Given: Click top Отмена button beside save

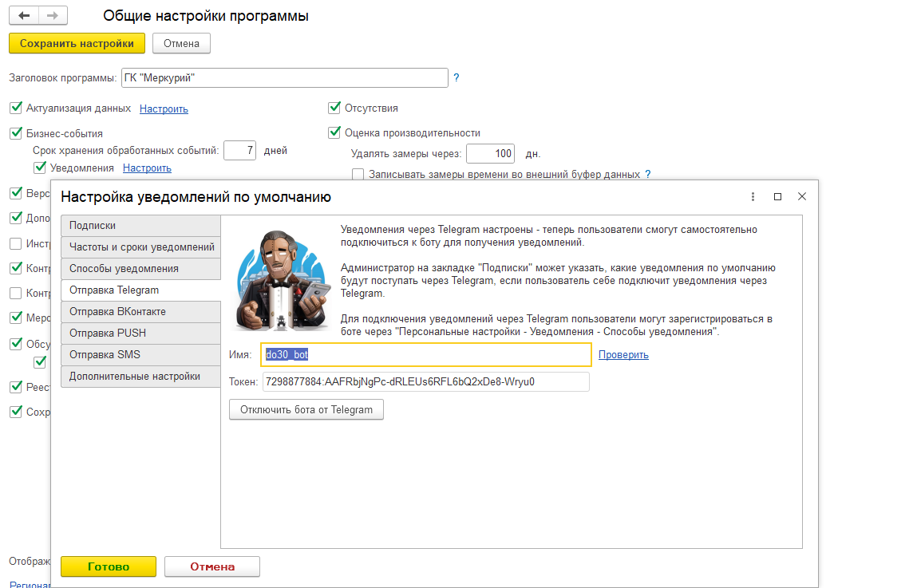Looking at the screenshot, I should 181,43.
